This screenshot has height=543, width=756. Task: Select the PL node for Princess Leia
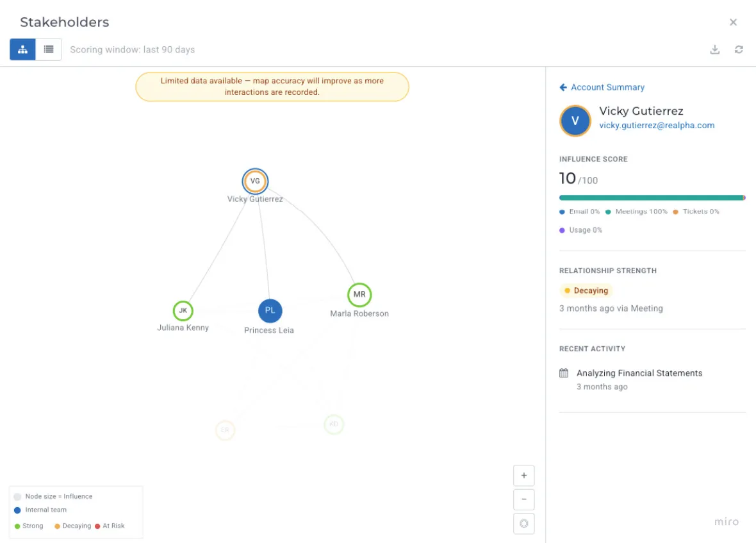pyautogui.click(x=270, y=310)
